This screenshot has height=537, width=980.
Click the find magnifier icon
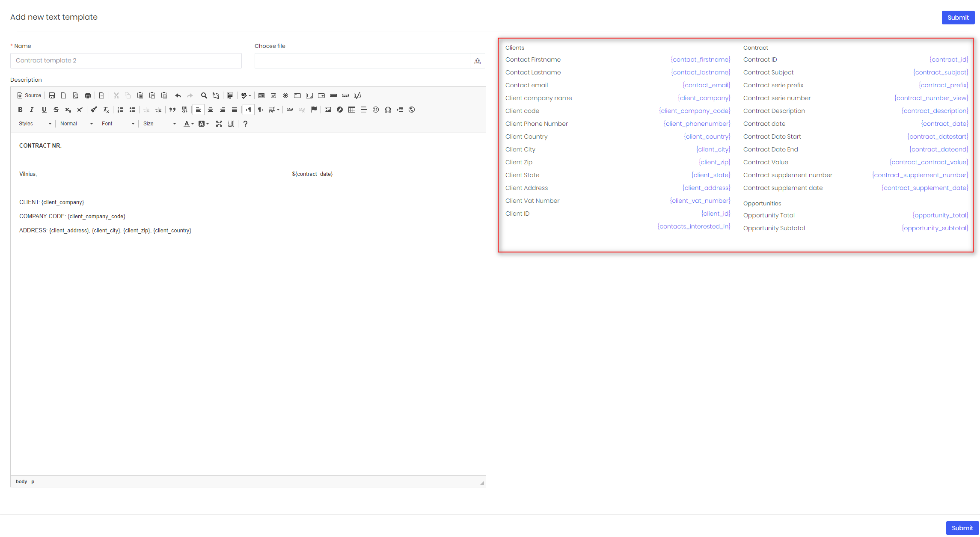[x=204, y=95]
